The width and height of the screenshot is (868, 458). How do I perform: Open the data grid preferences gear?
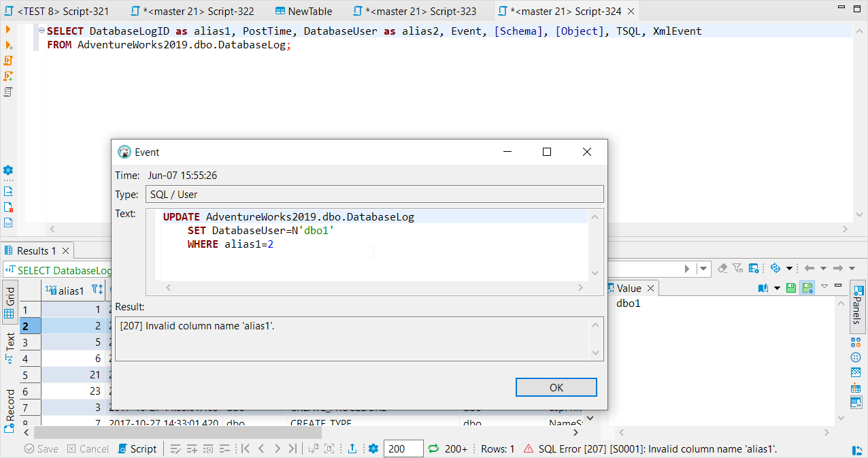click(373, 448)
